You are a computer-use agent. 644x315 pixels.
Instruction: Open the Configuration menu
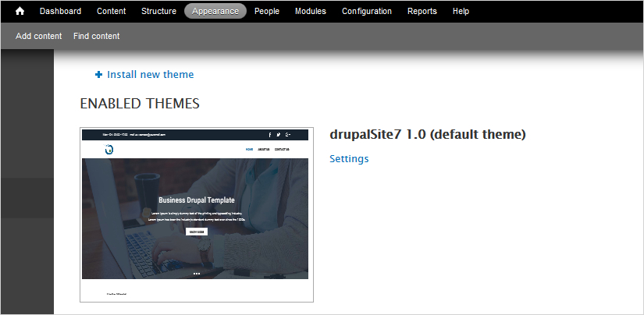coord(367,11)
